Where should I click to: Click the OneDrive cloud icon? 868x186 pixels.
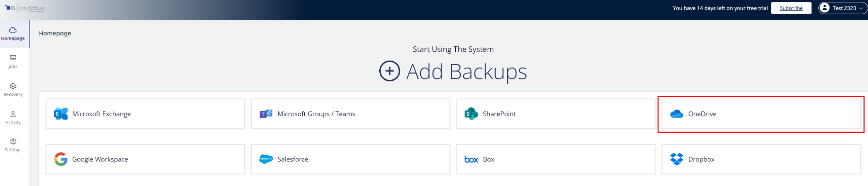[676, 114]
